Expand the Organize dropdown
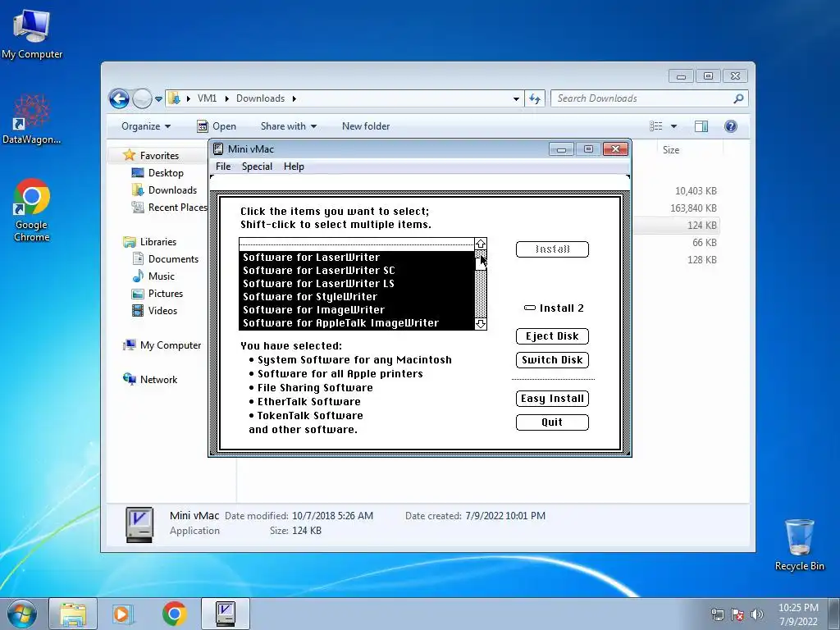840x630 pixels. (146, 126)
